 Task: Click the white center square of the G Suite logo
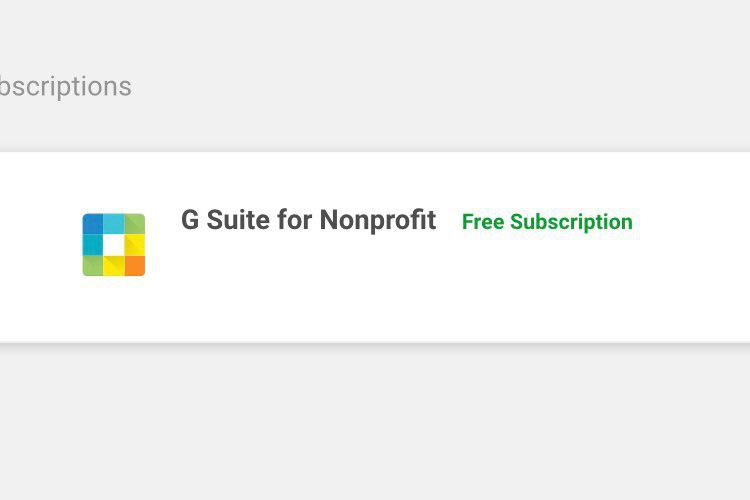[x=114, y=245]
